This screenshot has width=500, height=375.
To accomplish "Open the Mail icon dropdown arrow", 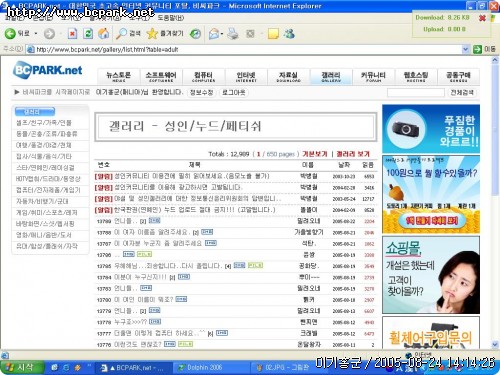I will (x=222, y=34).
